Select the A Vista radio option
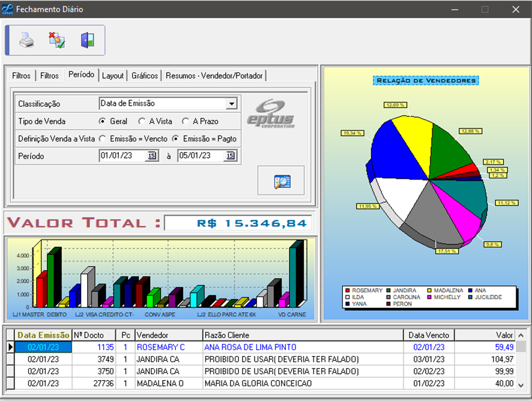 tap(142, 121)
